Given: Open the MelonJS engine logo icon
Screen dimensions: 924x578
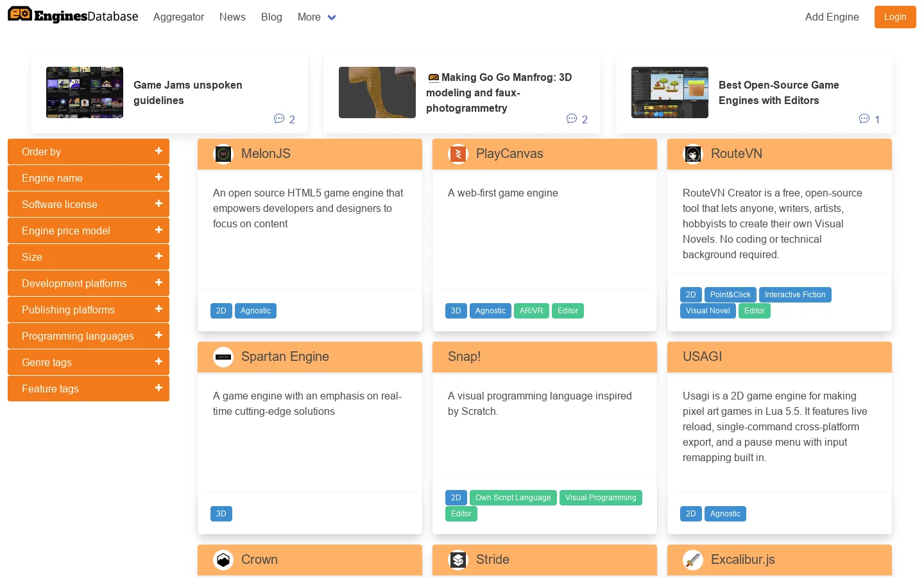Looking at the screenshot, I should 223,154.
